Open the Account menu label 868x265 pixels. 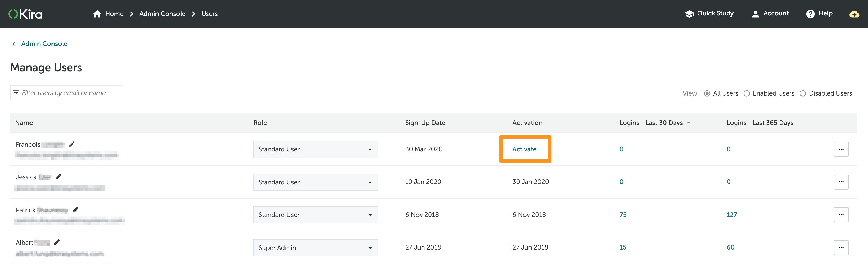776,13
